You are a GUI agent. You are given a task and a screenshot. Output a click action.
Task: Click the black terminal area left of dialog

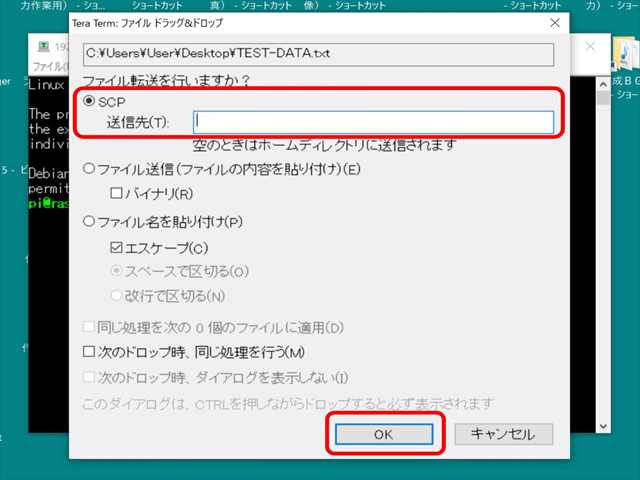tap(45, 300)
